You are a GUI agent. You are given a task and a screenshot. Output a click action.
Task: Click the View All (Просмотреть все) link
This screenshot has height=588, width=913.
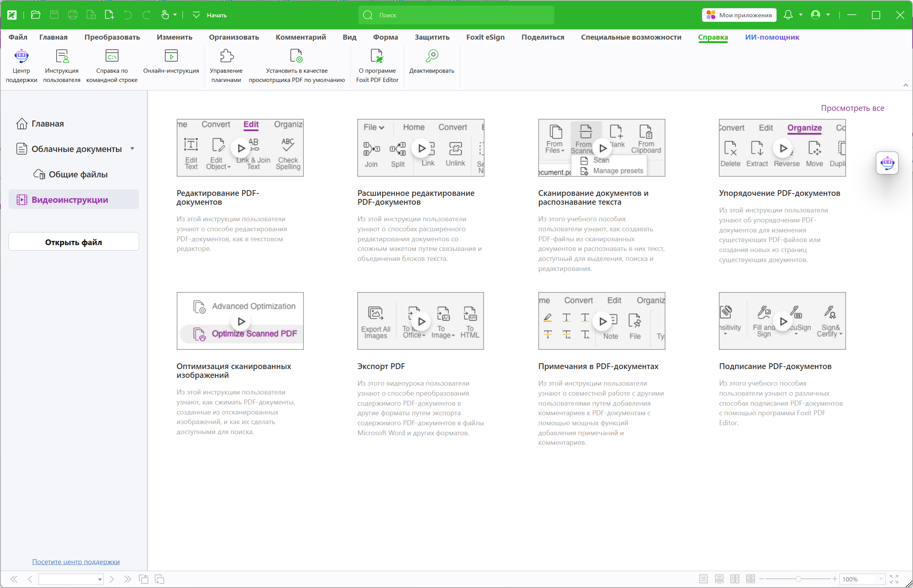tap(852, 108)
